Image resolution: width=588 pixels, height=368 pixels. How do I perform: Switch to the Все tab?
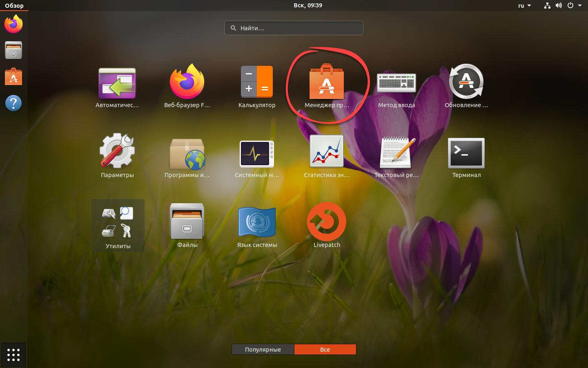tap(325, 350)
